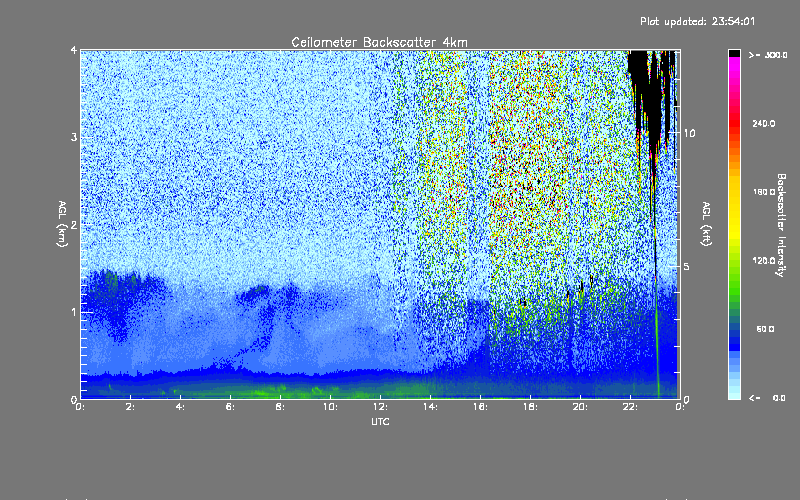
Task: Click the 'Plot updated: 23:54:01' timestamp
Action: tap(697, 21)
